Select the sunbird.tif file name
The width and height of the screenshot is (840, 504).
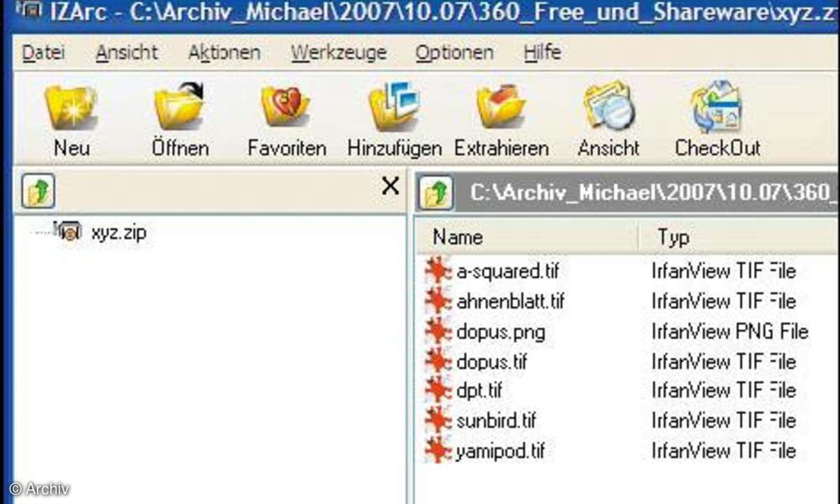click(x=496, y=420)
